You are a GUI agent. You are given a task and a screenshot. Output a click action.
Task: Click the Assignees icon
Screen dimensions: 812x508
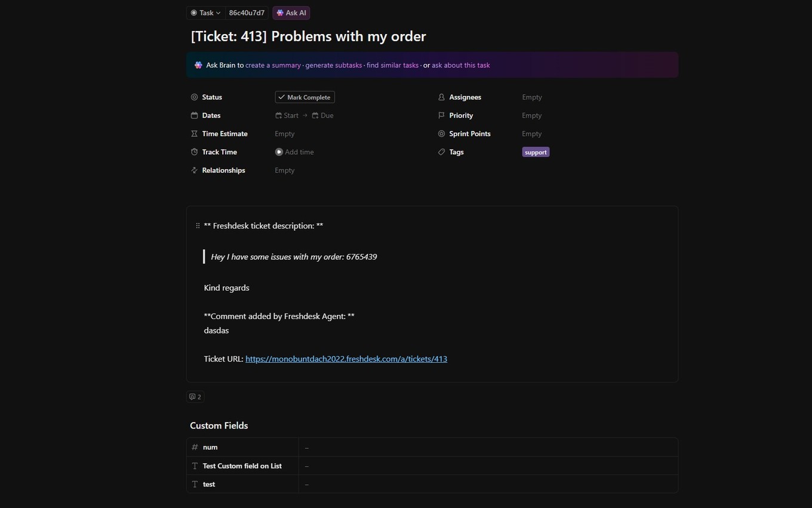(x=442, y=97)
